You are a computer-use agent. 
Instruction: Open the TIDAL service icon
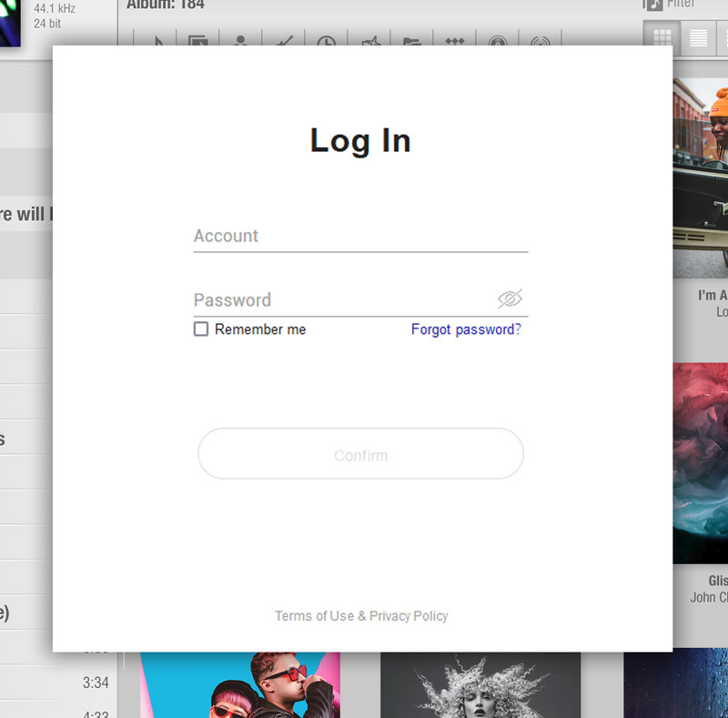click(x=454, y=41)
